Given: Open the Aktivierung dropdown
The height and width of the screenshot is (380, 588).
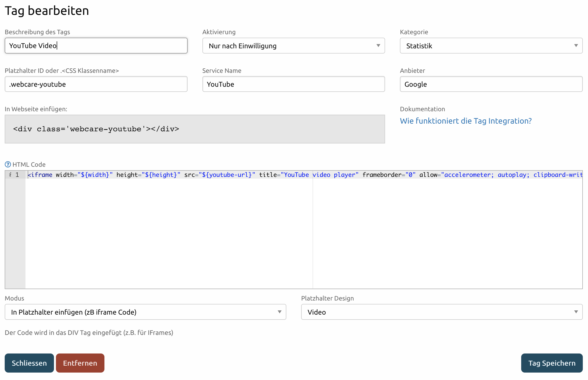Looking at the screenshot, I should [294, 46].
